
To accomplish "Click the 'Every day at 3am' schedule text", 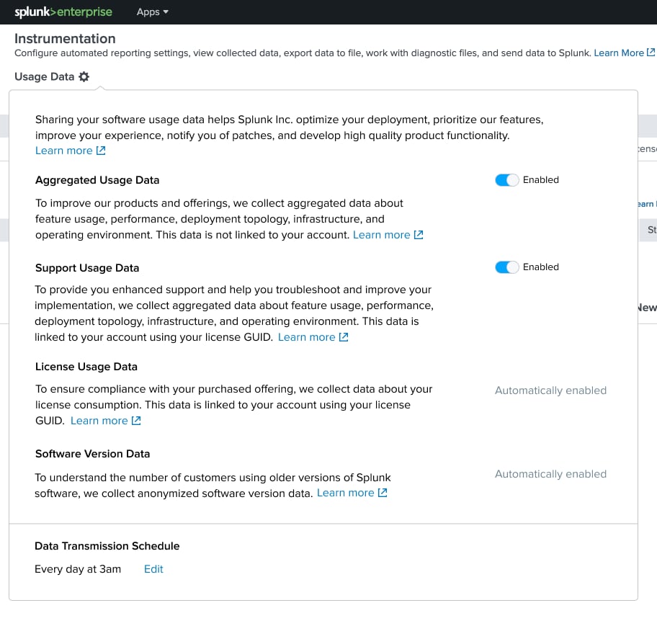I will click(78, 569).
